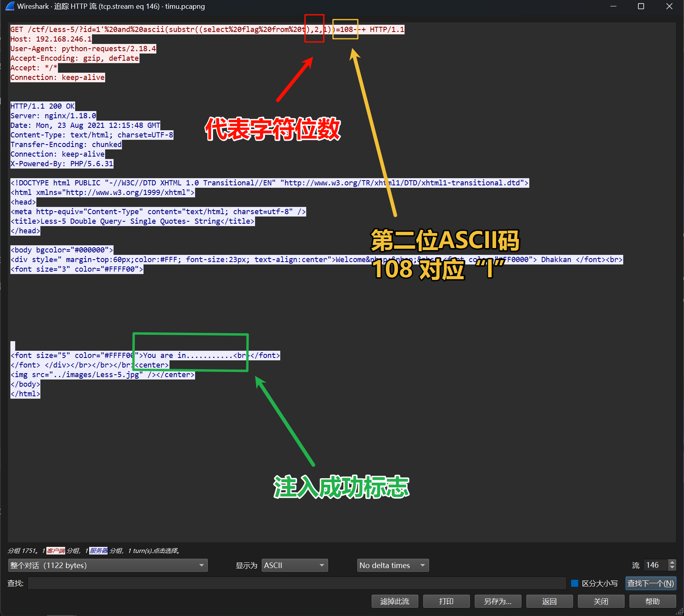This screenshot has height=616, width=684.
Task: Click the 打印 print button
Action: coord(446,601)
